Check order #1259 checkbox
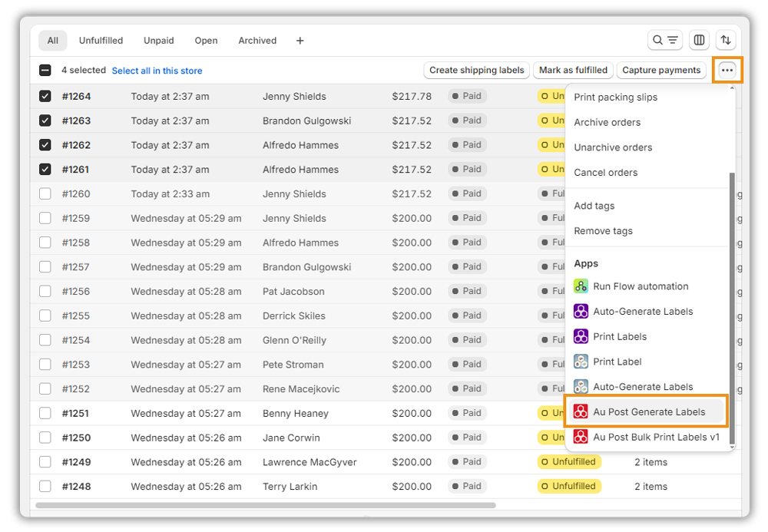Image resolution: width=768 pixels, height=532 pixels. pyautogui.click(x=45, y=218)
